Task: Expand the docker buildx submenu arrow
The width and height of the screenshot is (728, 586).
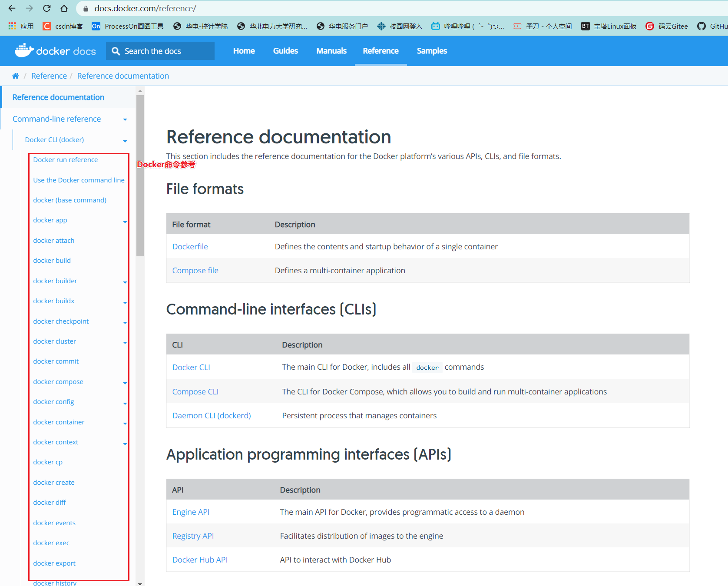Action: 125,302
